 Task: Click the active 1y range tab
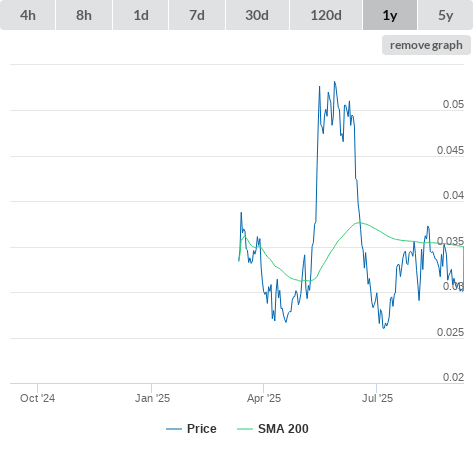pyautogui.click(x=390, y=15)
